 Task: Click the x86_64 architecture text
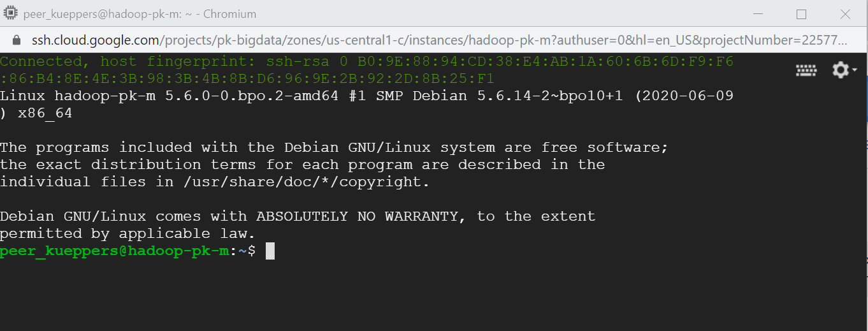click(x=45, y=114)
